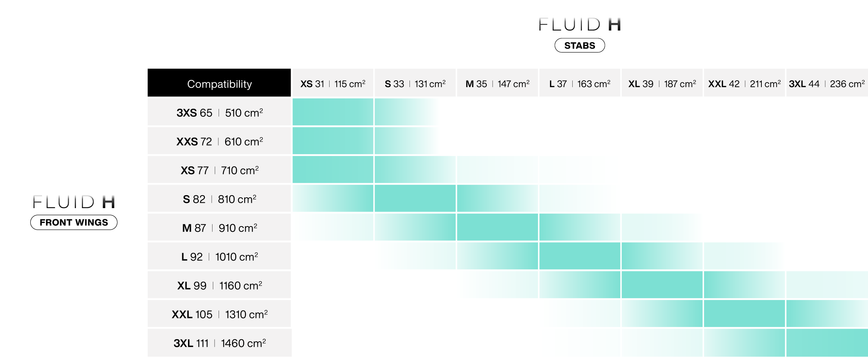Click the XXS 72 610 cm² wing row
This screenshot has height=364, width=868.
(219, 141)
